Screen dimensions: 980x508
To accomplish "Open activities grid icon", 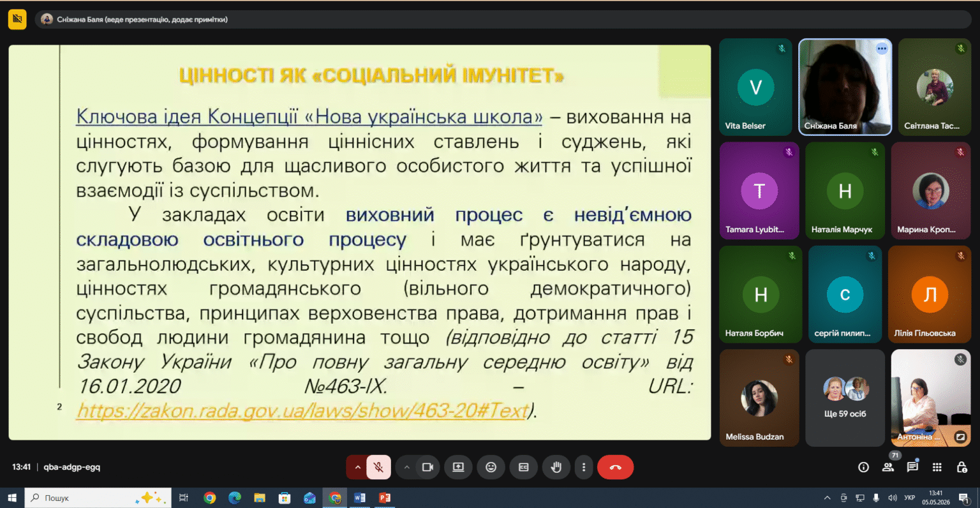I will point(937,467).
